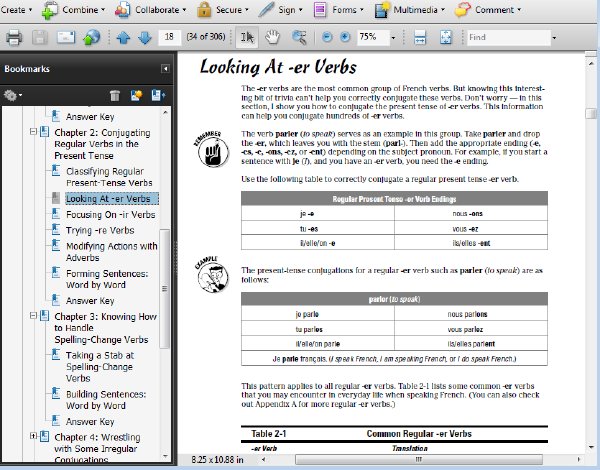This screenshot has height=470, width=600.
Task: Go to next page with down arrow
Action: (145, 37)
